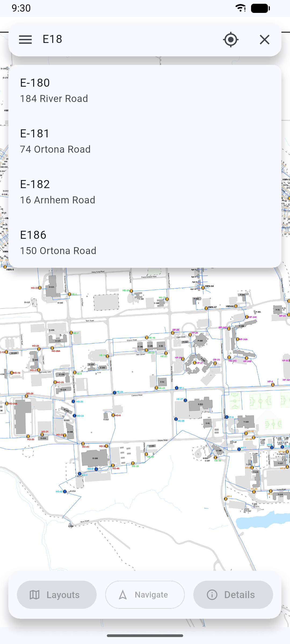The height and width of the screenshot is (644, 290).
Task: Tap the T-169 building on map
Action: pos(246,422)
